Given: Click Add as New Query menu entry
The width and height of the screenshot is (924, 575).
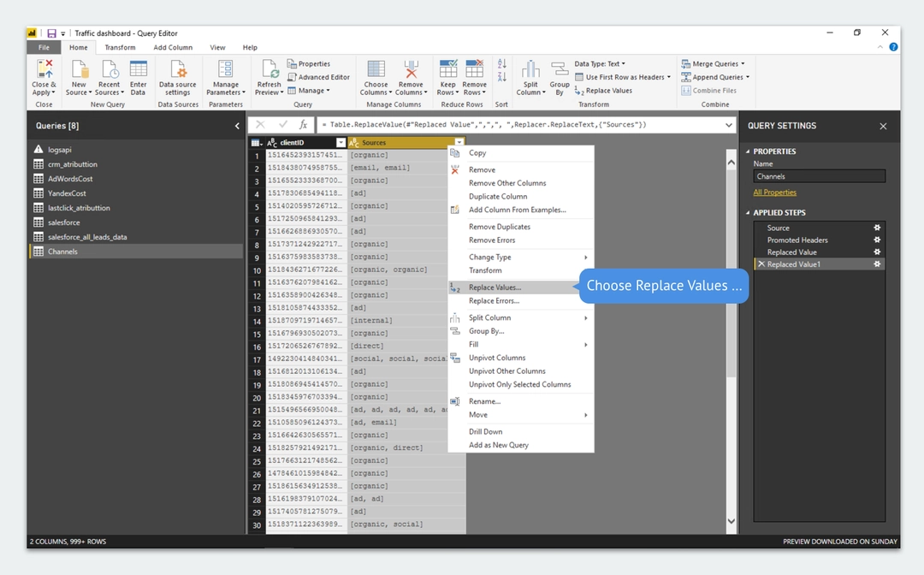Looking at the screenshot, I should pos(521,446).
